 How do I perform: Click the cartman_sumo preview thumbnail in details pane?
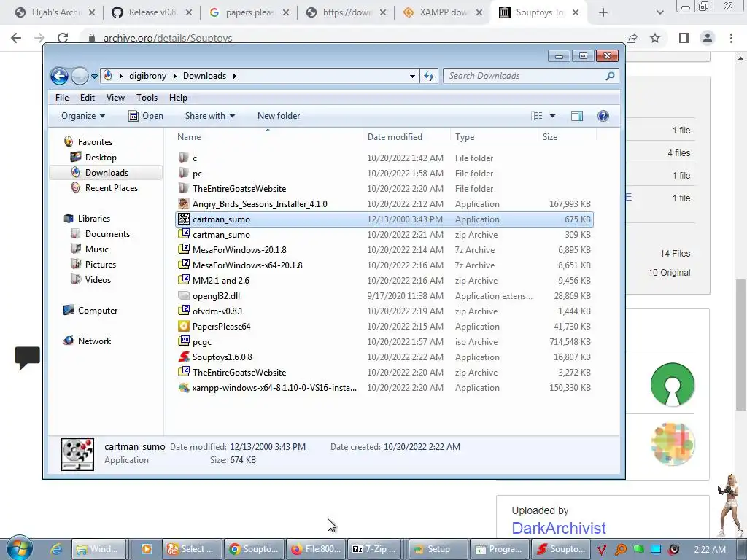tap(77, 454)
